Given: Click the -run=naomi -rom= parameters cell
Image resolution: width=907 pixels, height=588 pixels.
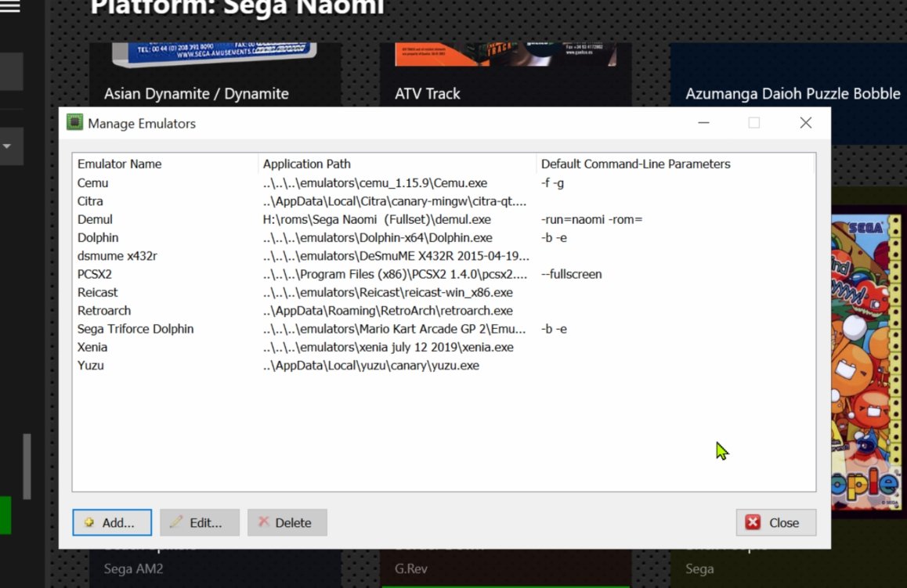Looking at the screenshot, I should click(592, 220).
